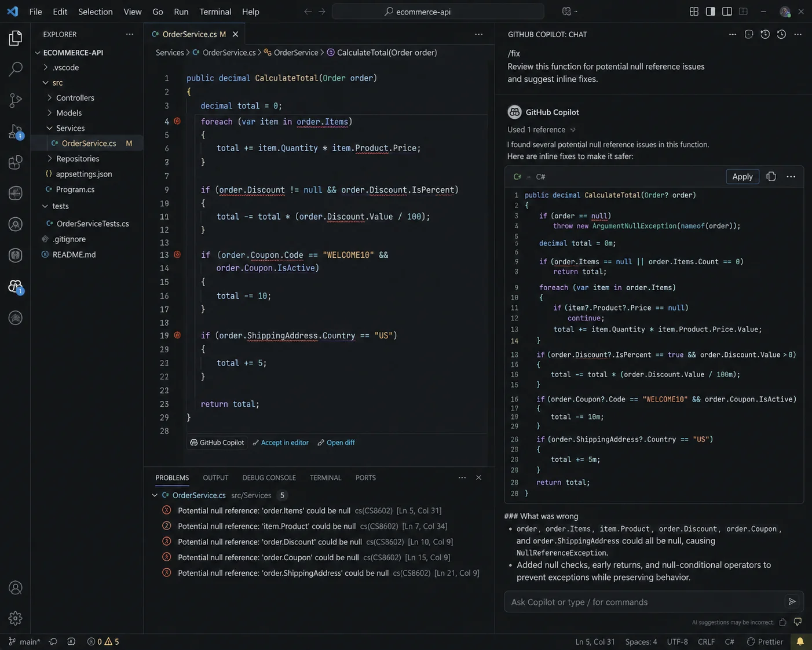Open the Selection menu
Screen dimensions: 812x650
(96, 12)
